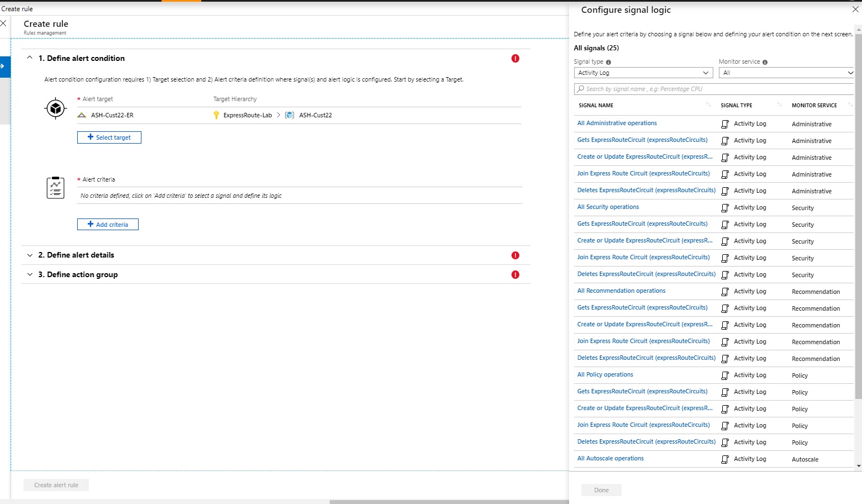862x504 pixels.
Task: Close the Create rule blade
Action: click(3, 23)
